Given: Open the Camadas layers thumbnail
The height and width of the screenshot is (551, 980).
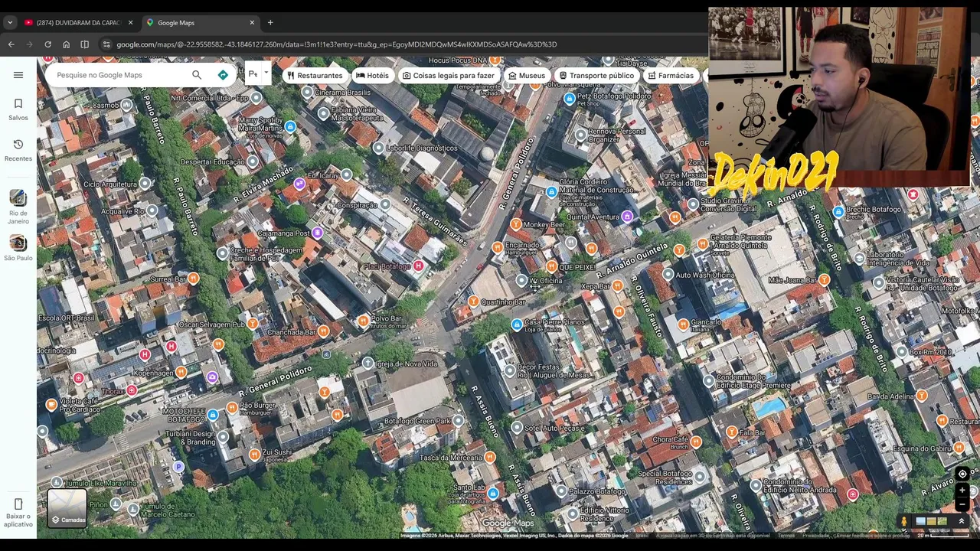Looking at the screenshot, I should point(67,507).
